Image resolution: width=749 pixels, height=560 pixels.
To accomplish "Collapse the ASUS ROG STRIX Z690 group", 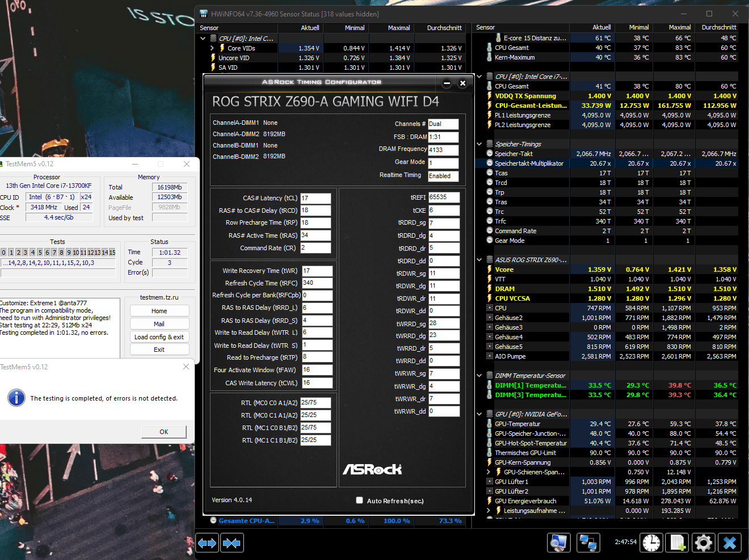I will click(479, 260).
